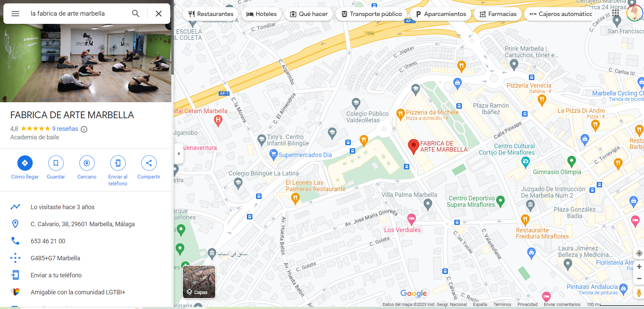The image size is (644, 309).
Task: Open the 9 reseñas link
Action: (65, 129)
